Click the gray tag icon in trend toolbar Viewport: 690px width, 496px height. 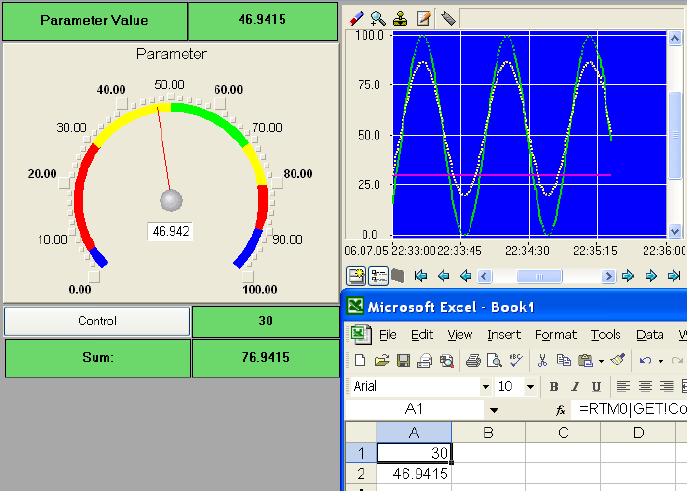pos(448,18)
